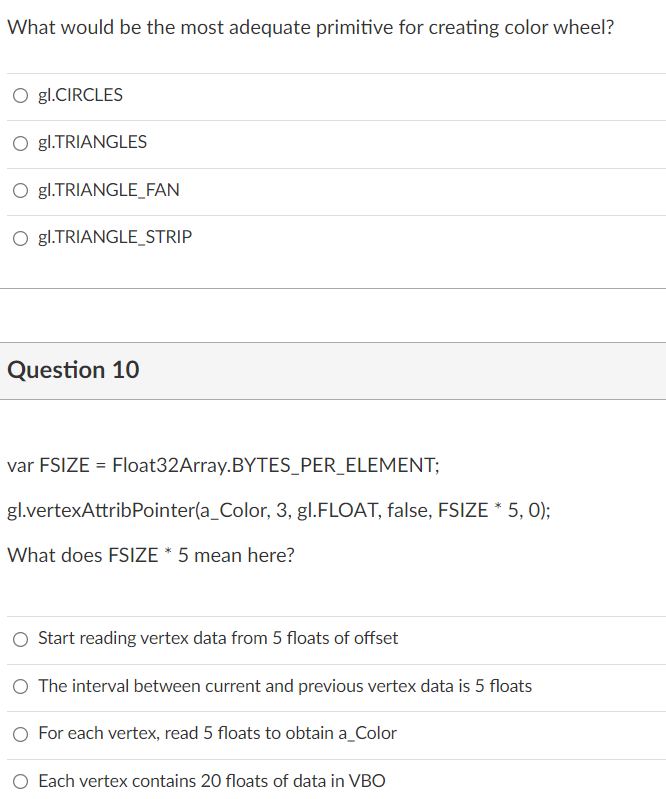Choose radio for 'interval between current and previous' answer

20,686
